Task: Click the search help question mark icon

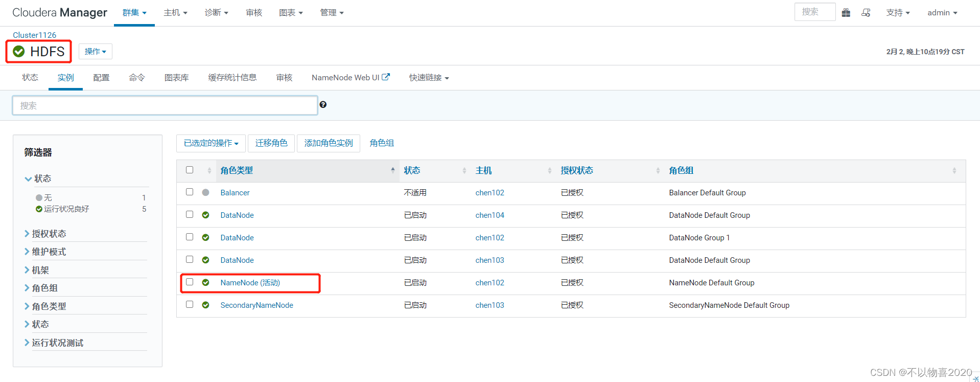Action: pyautogui.click(x=323, y=105)
